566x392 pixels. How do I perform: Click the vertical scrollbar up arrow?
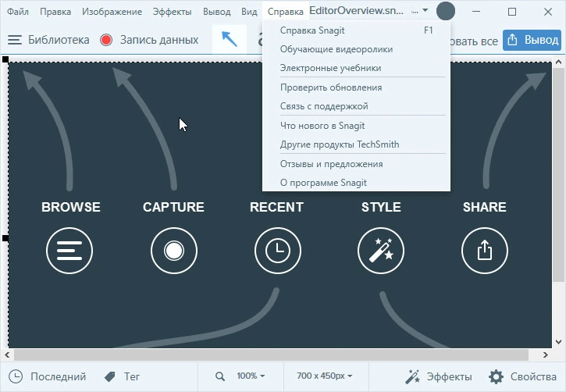coord(558,62)
